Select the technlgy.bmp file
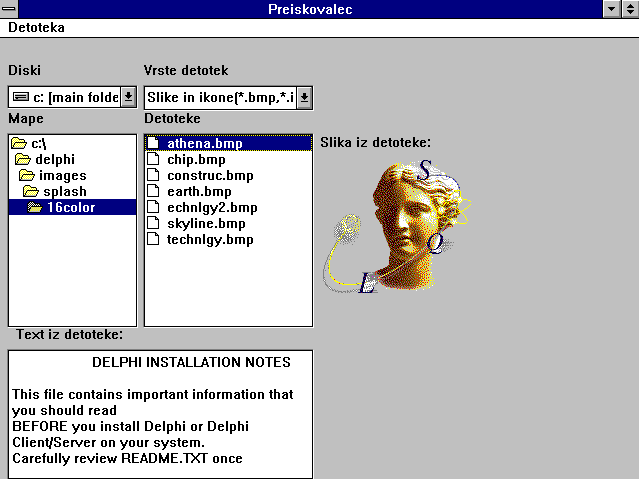Viewport: 639px width, 479px height. point(228,239)
